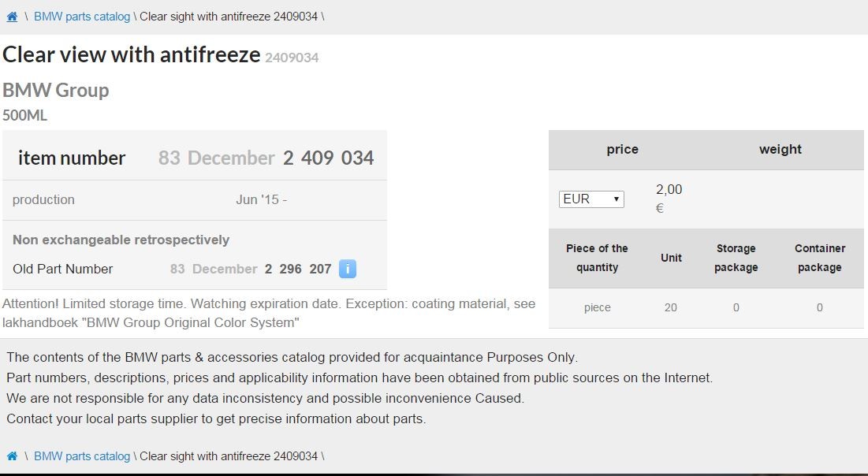868x476 pixels.
Task: Click the Clear view with antifreeze heading
Action: click(x=131, y=55)
